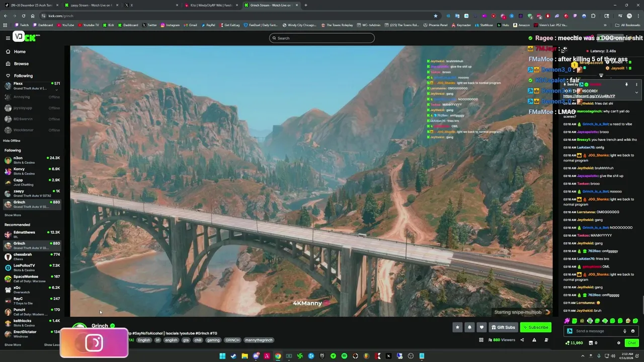The width and height of the screenshot is (644, 362).
Task: Click the 11,960 channel points balance
Action: point(574,343)
